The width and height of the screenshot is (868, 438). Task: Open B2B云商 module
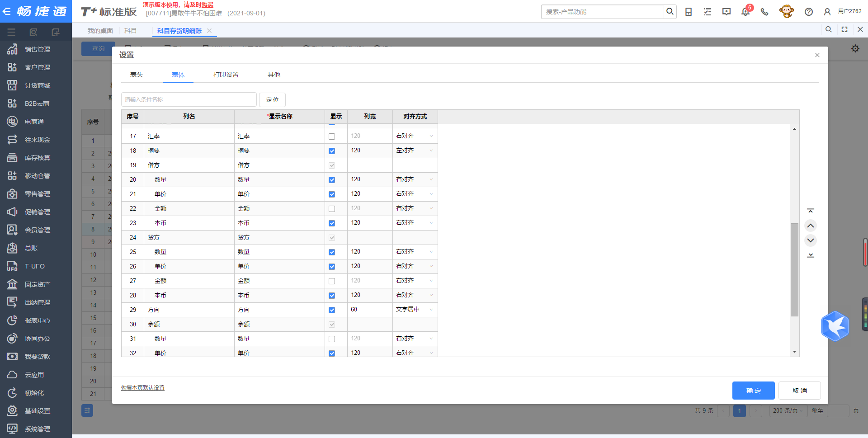coord(36,104)
